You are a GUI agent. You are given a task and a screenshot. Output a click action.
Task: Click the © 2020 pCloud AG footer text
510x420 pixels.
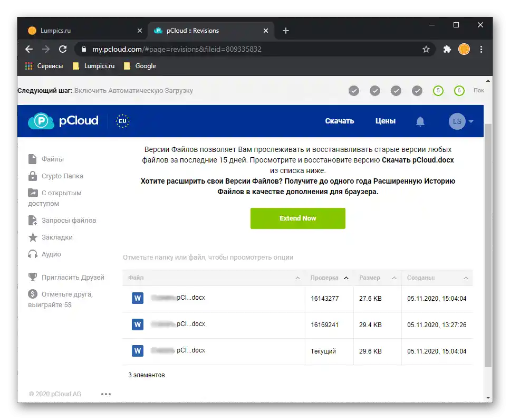(x=55, y=394)
